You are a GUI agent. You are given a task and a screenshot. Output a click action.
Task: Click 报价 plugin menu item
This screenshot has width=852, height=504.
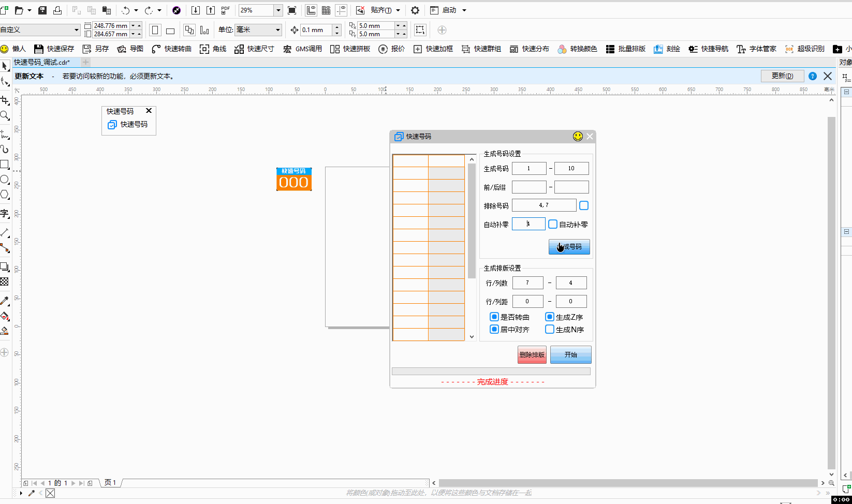392,49
